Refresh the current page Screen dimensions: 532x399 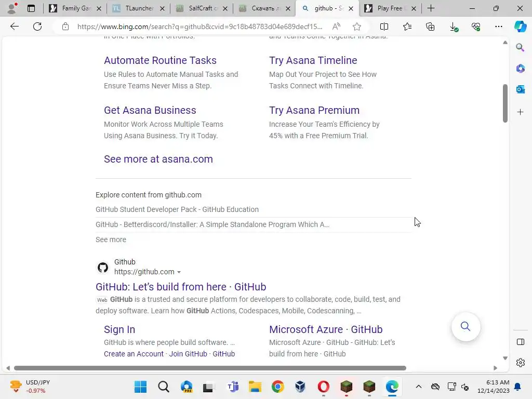37,26
